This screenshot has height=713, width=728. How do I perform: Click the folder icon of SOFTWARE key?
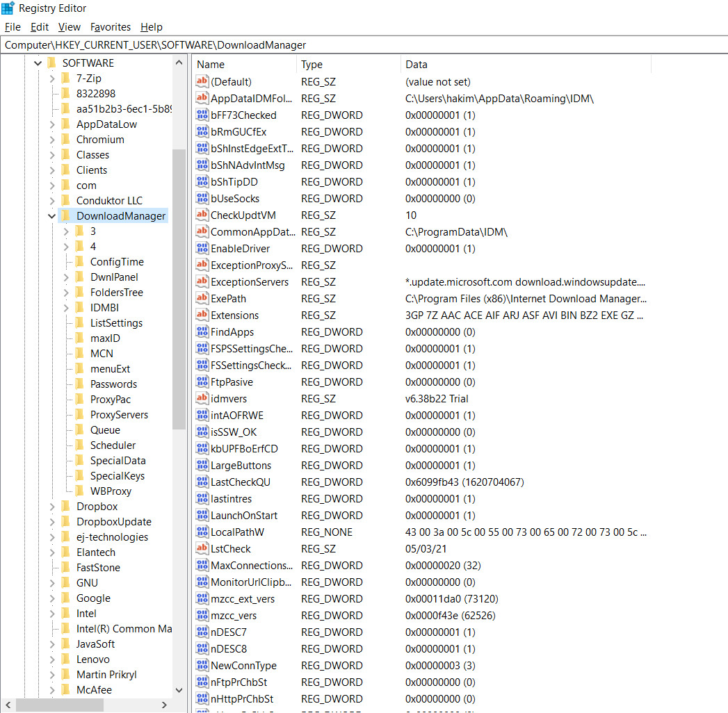click(51, 63)
